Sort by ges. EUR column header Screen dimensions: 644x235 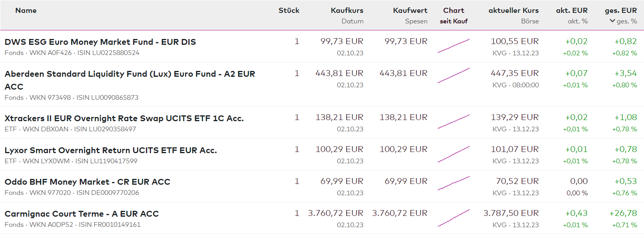pyautogui.click(x=621, y=11)
